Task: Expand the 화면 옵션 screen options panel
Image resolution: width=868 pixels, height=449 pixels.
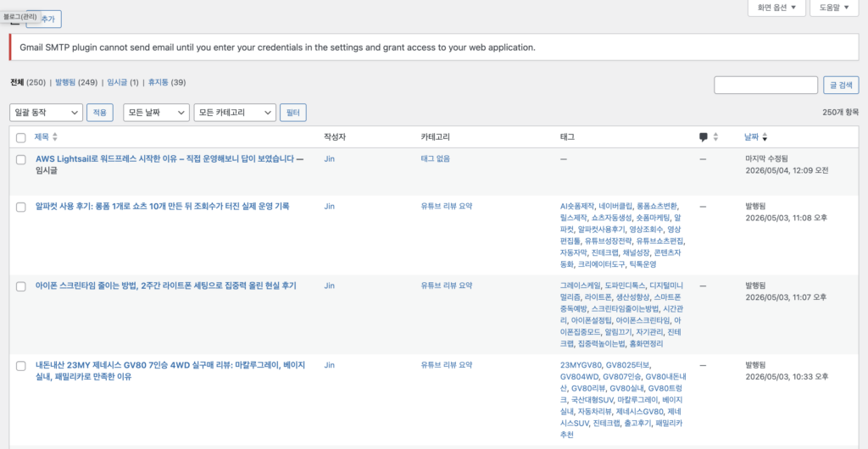Action: (x=776, y=8)
